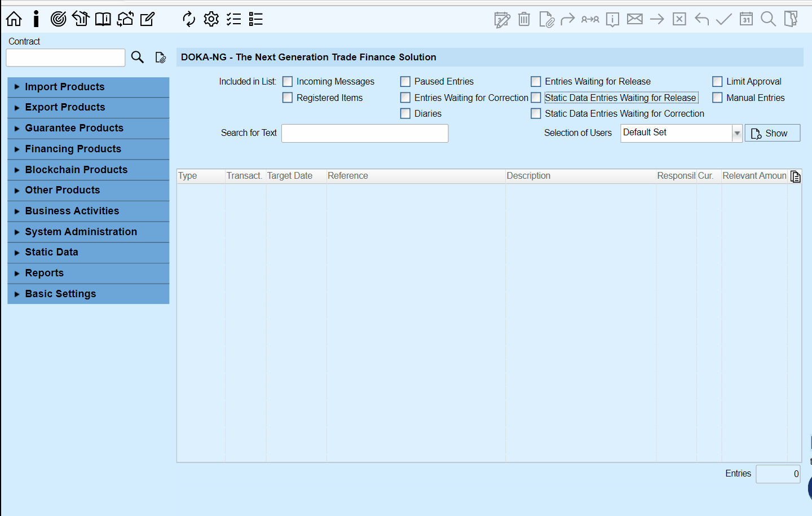Sort by Target Date column header

[x=296, y=176]
